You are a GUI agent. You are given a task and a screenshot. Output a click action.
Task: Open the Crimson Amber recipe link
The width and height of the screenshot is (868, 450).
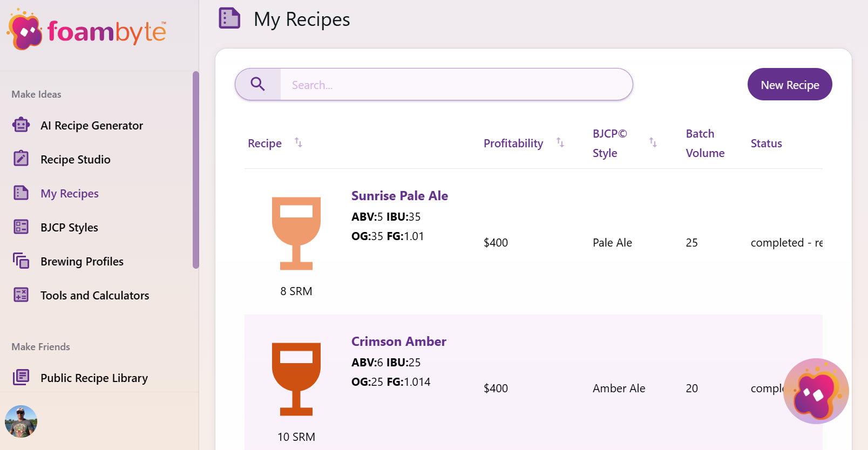(398, 342)
